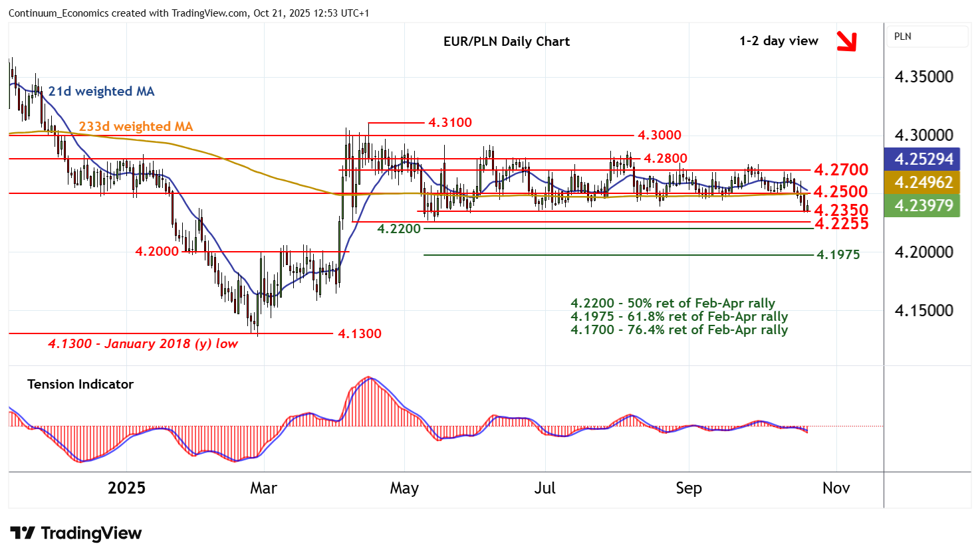Click the Tension Indicator pane label

(80, 385)
